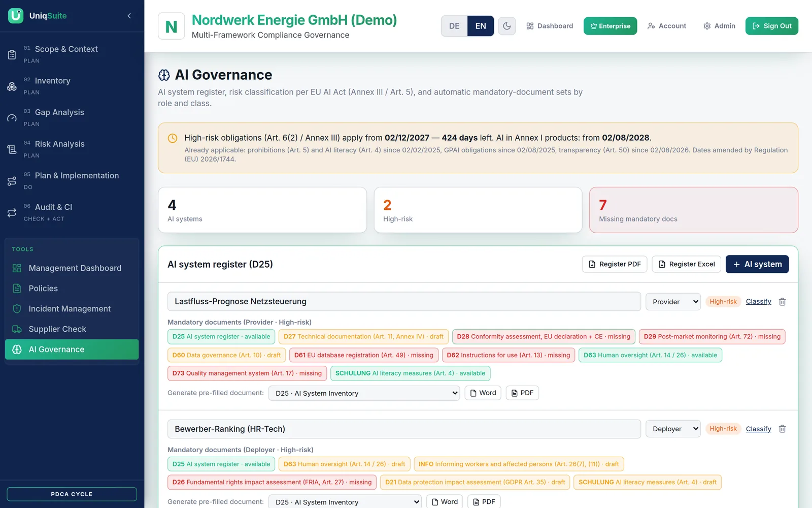Generate PDF document for Lastfluss-Prognose system

522,393
